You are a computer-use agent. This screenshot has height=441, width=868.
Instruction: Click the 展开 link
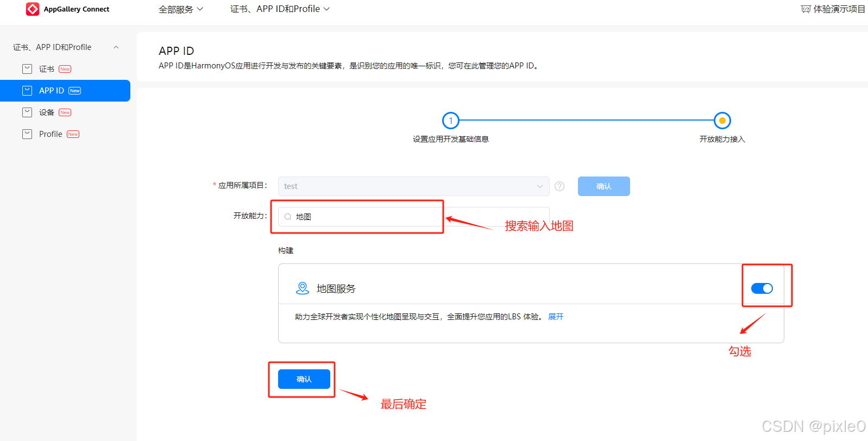(x=556, y=317)
